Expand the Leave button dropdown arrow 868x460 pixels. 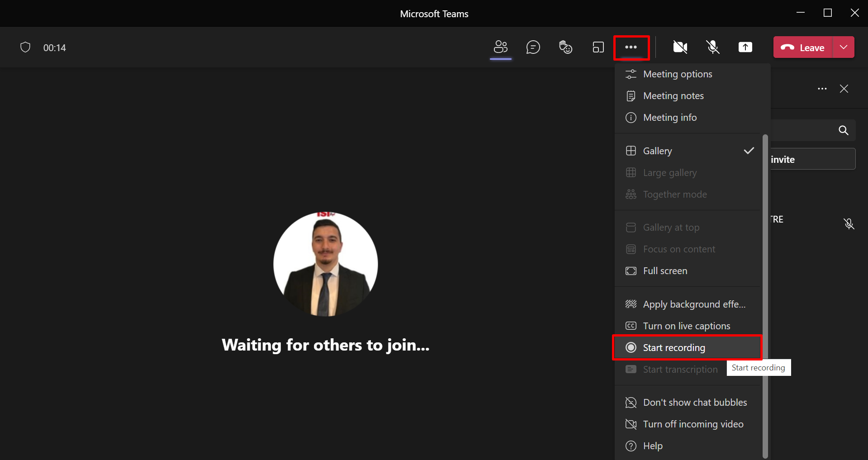[x=844, y=47]
